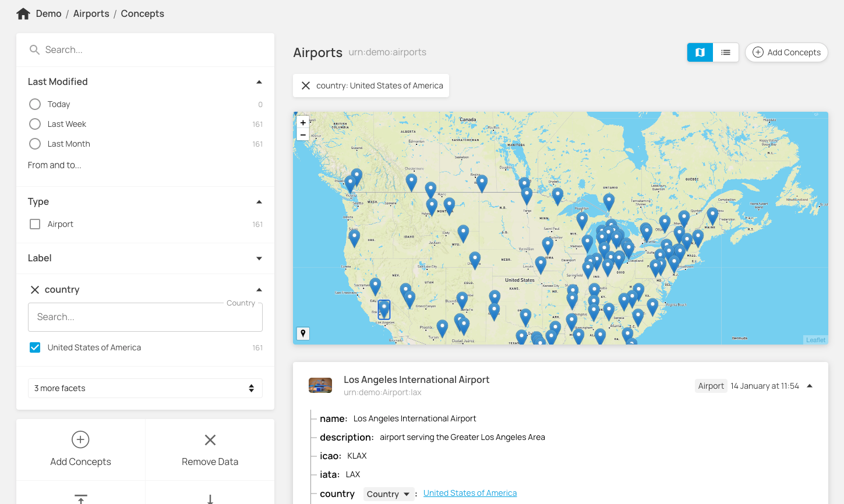
Task: Open the Airports breadcrumb item
Action: (91, 14)
